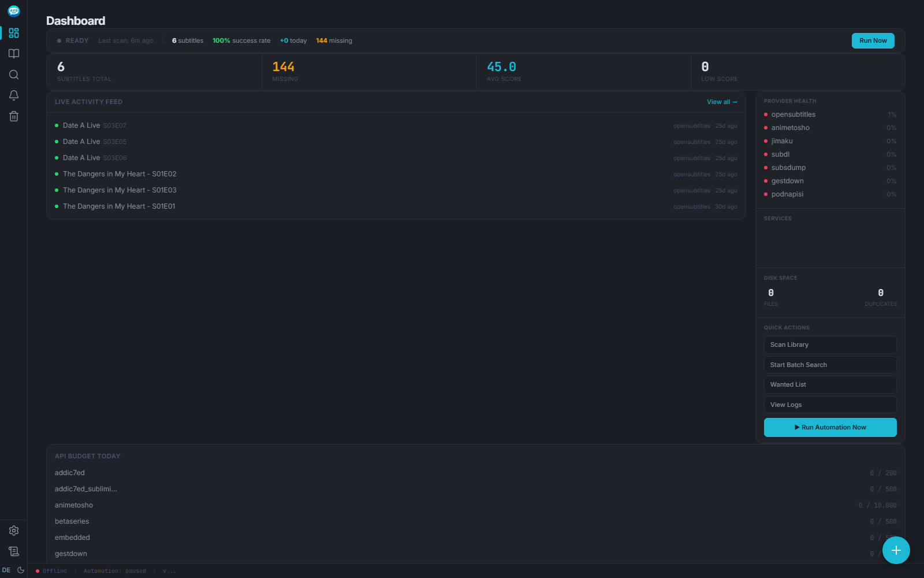Image resolution: width=924 pixels, height=578 pixels.
Task: Open the Dashboard grid icon in sidebar
Action: (x=14, y=33)
